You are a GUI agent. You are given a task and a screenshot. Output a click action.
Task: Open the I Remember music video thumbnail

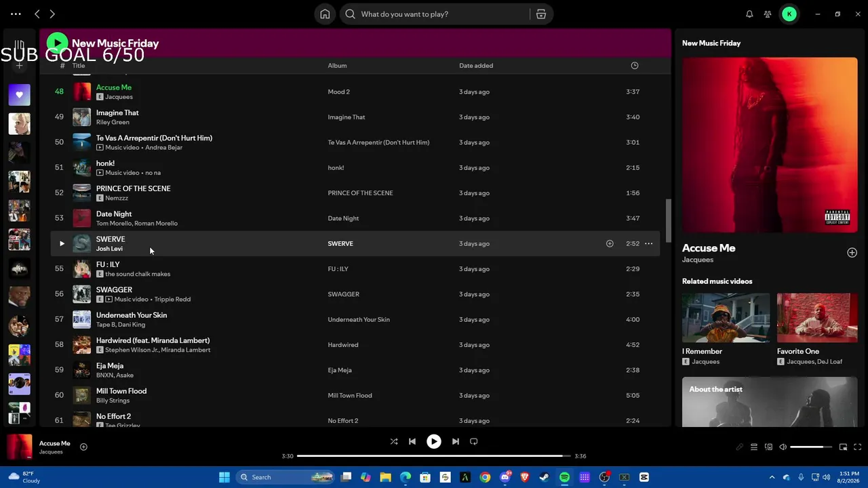[726, 318]
